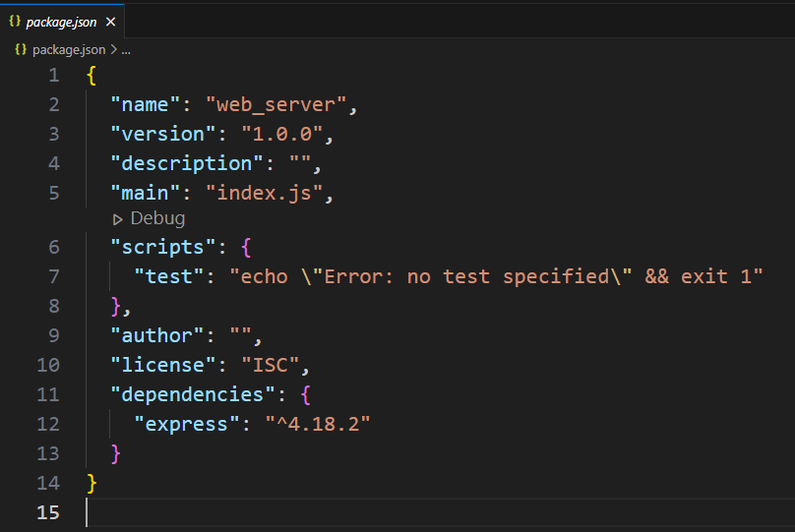Click the "index.js" value

point(264,194)
